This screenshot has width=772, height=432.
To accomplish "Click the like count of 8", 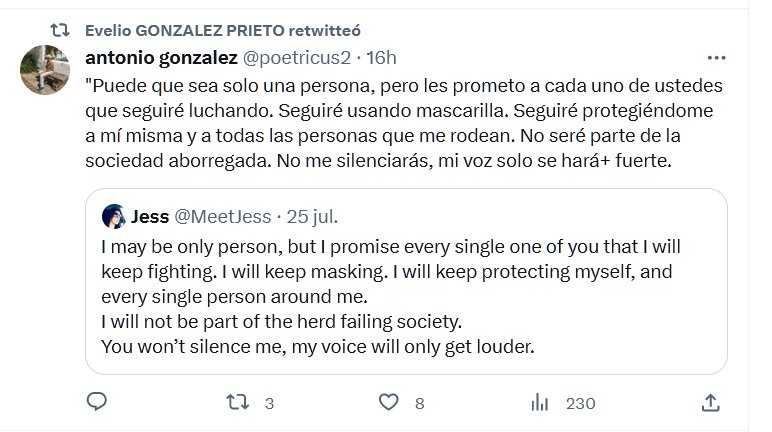I will pyautogui.click(x=420, y=403).
